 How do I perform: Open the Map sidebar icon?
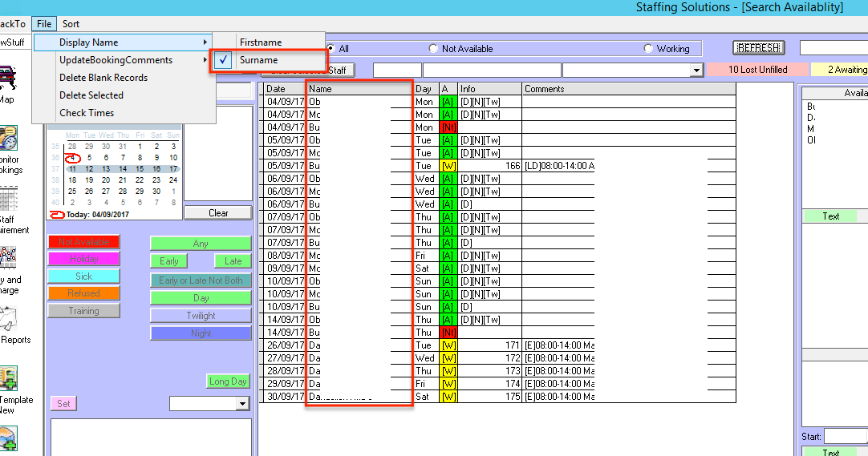(6, 78)
